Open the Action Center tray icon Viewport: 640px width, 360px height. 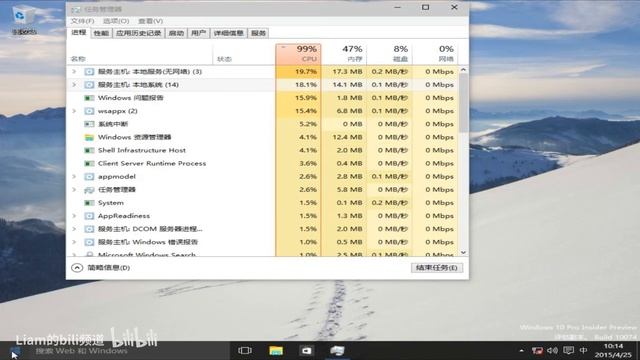point(568,350)
